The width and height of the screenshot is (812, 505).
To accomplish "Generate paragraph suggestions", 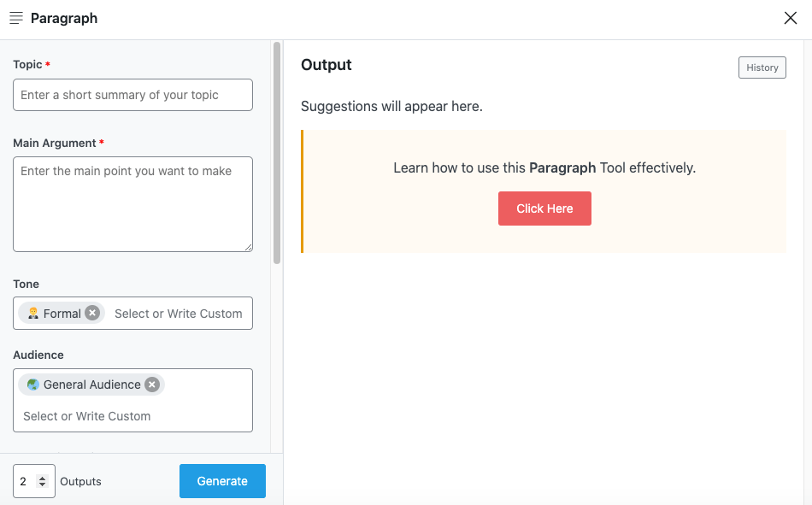I will pyautogui.click(x=222, y=480).
